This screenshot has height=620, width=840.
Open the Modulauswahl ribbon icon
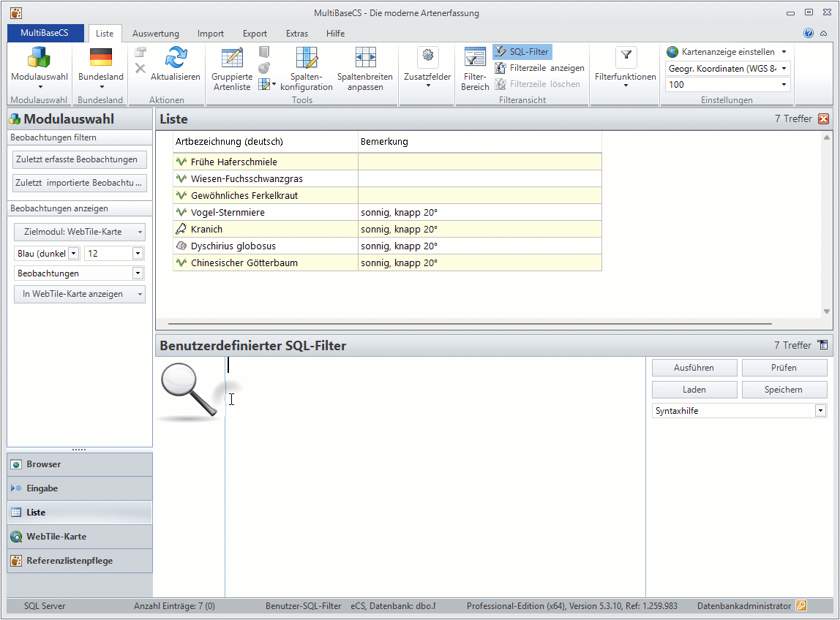point(40,58)
